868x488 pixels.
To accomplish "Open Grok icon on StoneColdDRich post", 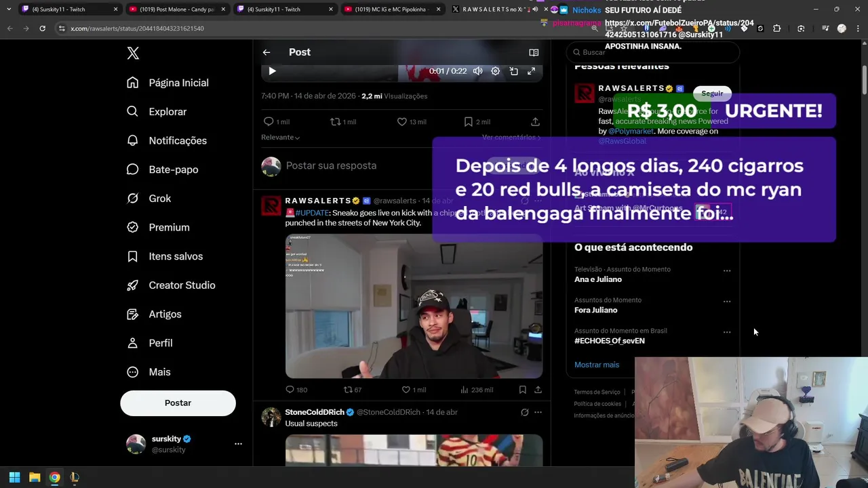I will (x=524, y=412).
